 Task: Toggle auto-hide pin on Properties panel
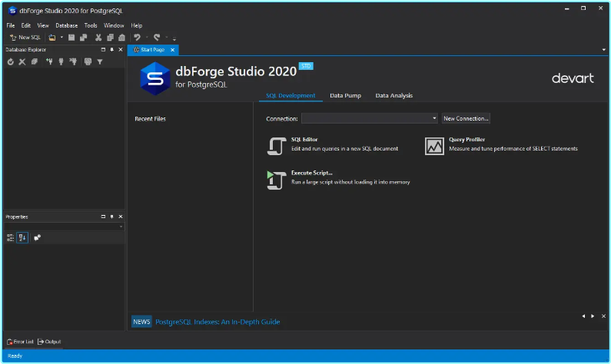pos(112,217)
